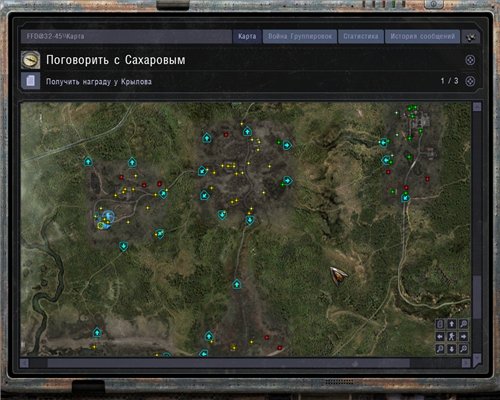This screenshot has height=400, width=500.
Task: Center the map on the player using the stalker icon
Action: click(x=451, y=336)
